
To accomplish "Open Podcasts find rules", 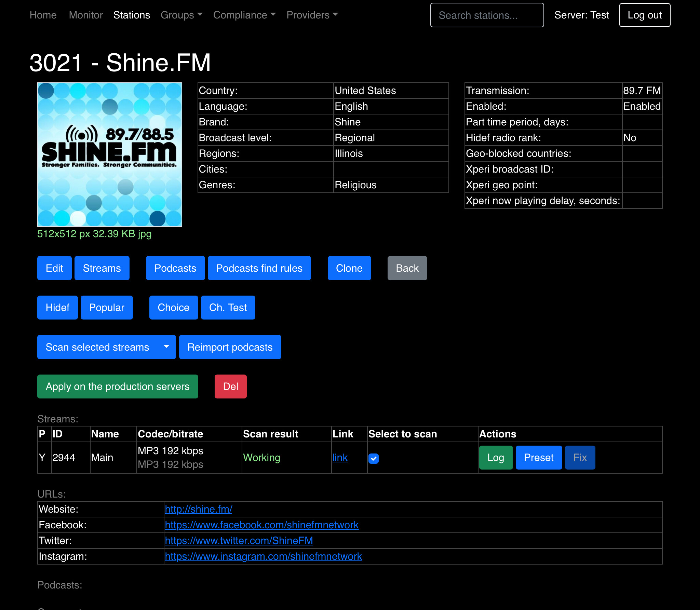I will click(x=259, y=268).
